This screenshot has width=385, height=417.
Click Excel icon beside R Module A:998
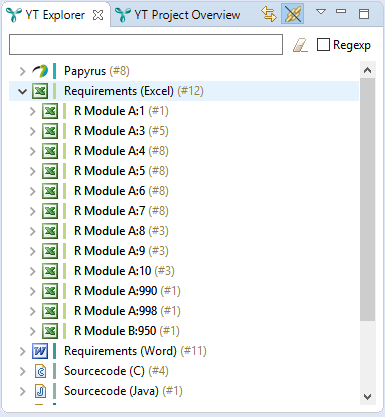pos(50,311)
